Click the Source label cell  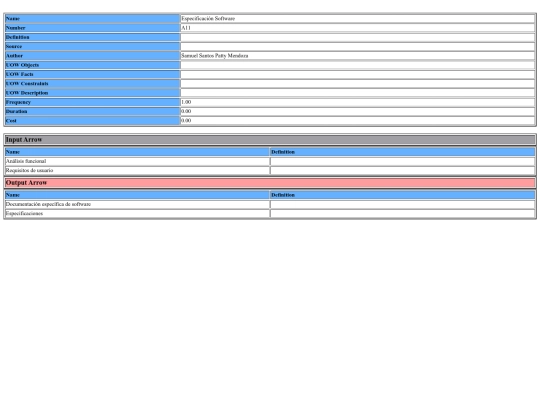coord(93,46)
